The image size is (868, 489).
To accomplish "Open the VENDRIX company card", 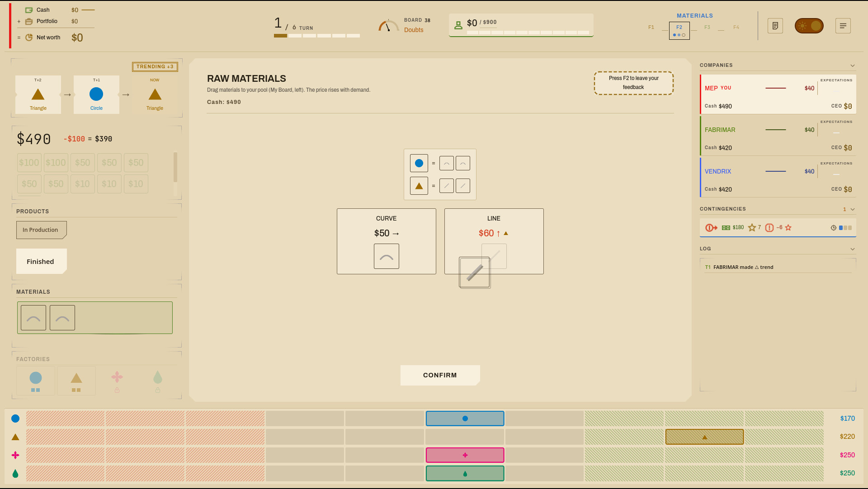I will (x=778, y=178).
